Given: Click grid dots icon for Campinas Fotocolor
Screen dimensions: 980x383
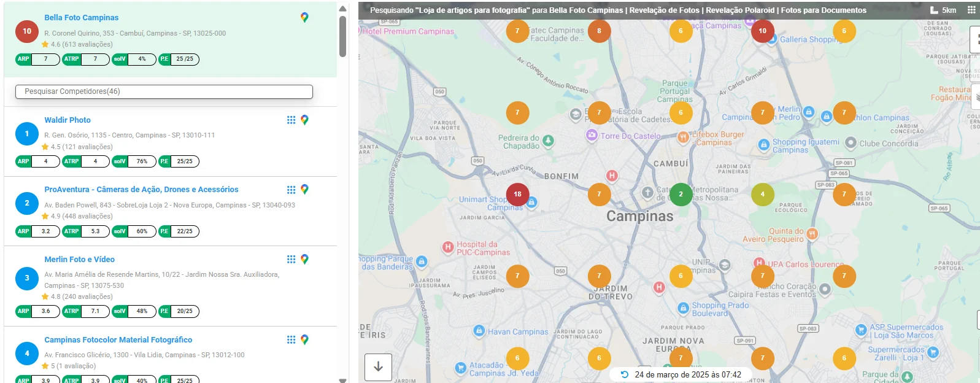Looking at the screenshot, I should click(x=291, y=340).
